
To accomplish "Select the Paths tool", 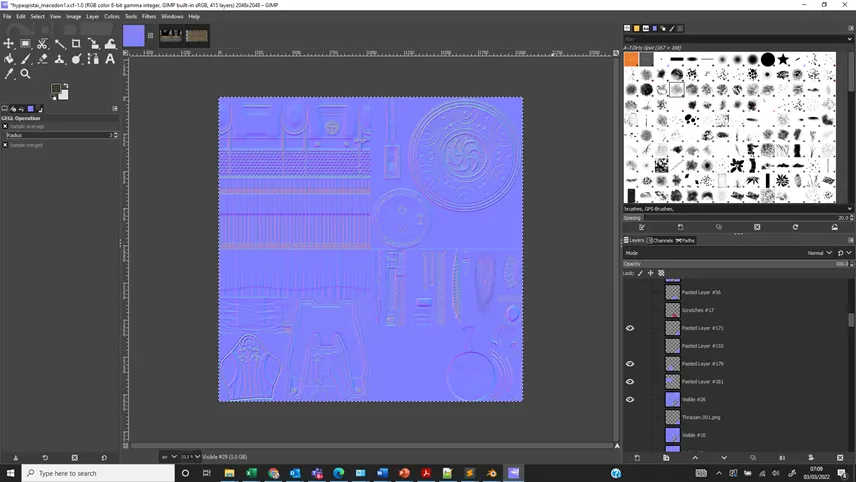I will [93, 58].
